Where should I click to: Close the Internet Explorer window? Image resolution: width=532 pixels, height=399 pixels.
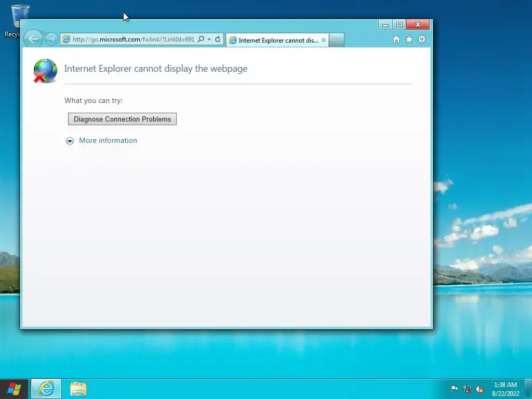(x=418, y=24)
